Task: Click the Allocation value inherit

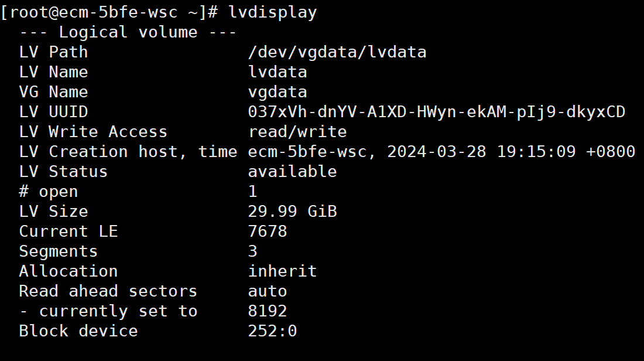Action: click(x=282, y=271)
